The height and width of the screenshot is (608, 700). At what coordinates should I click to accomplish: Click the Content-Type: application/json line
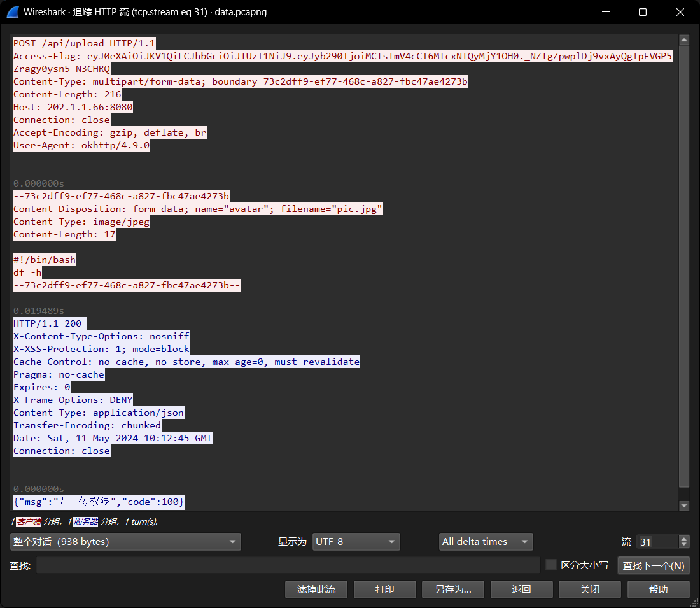coord(99,413)
